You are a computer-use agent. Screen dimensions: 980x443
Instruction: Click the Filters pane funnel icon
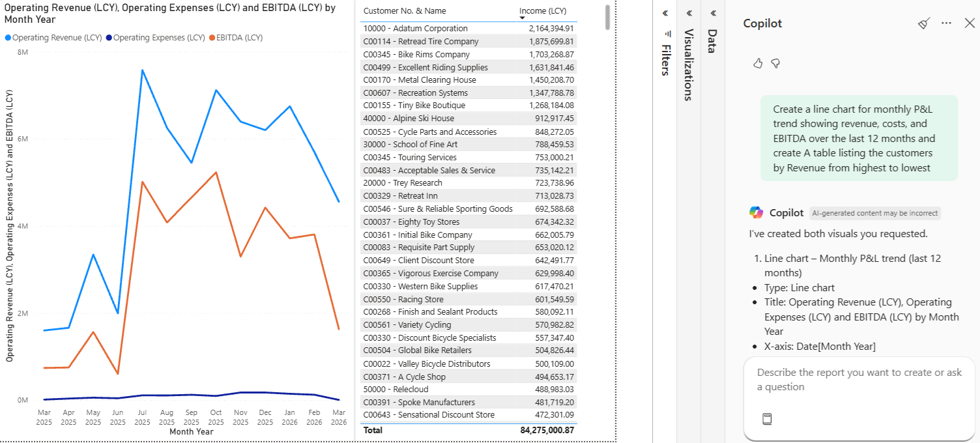(665, 33)
